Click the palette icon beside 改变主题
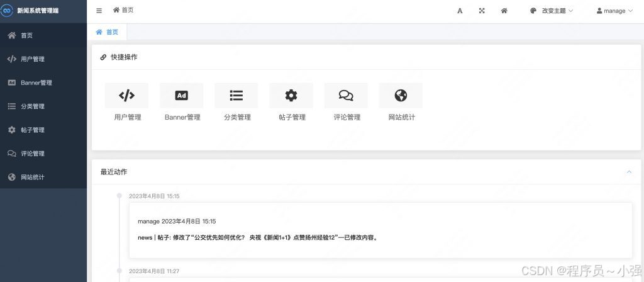 [x=533, y=11]
